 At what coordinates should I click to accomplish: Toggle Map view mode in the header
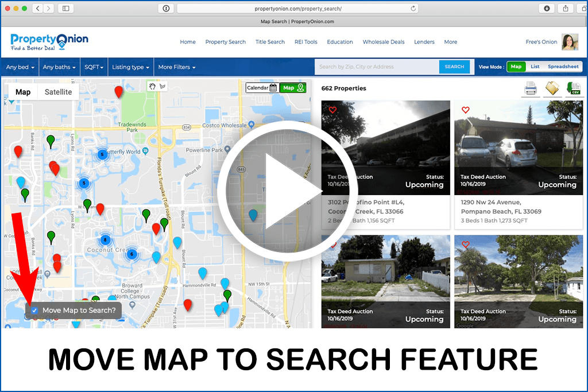coord(516,67)
